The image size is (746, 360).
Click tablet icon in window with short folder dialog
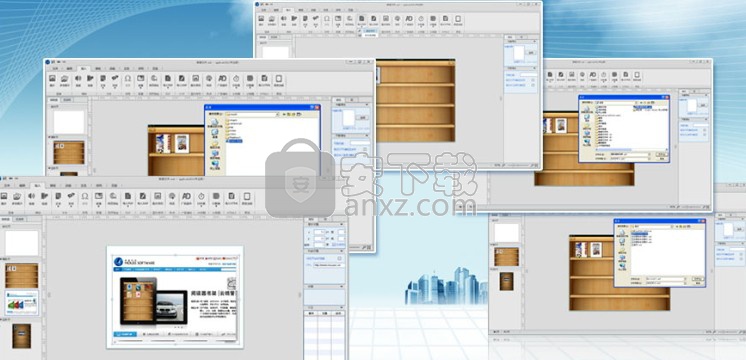coord(279,78)
